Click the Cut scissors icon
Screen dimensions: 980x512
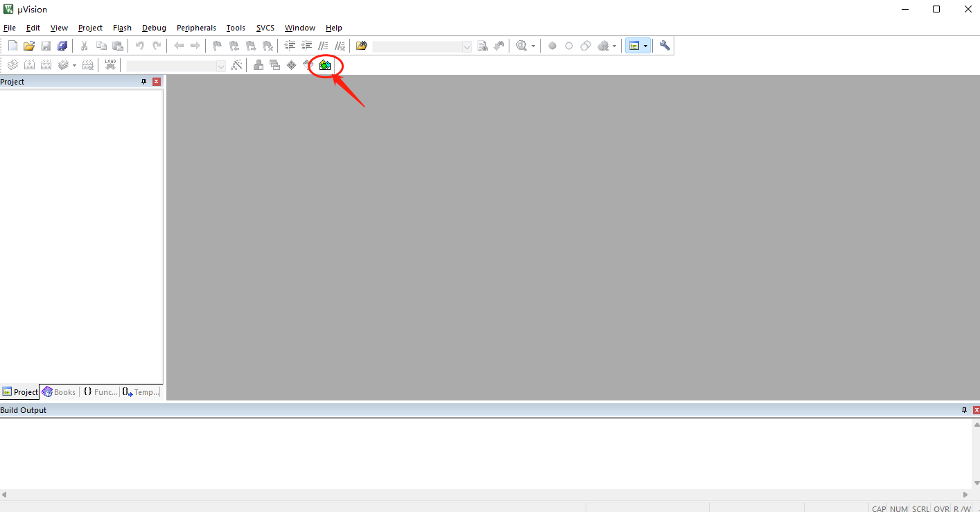[85, 46]
